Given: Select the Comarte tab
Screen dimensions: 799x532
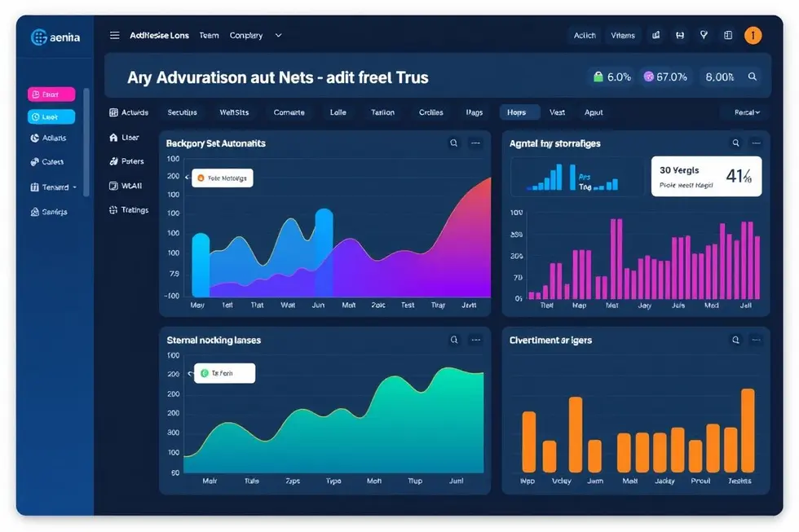Looking at the screenshot, I should click(289, 112).
